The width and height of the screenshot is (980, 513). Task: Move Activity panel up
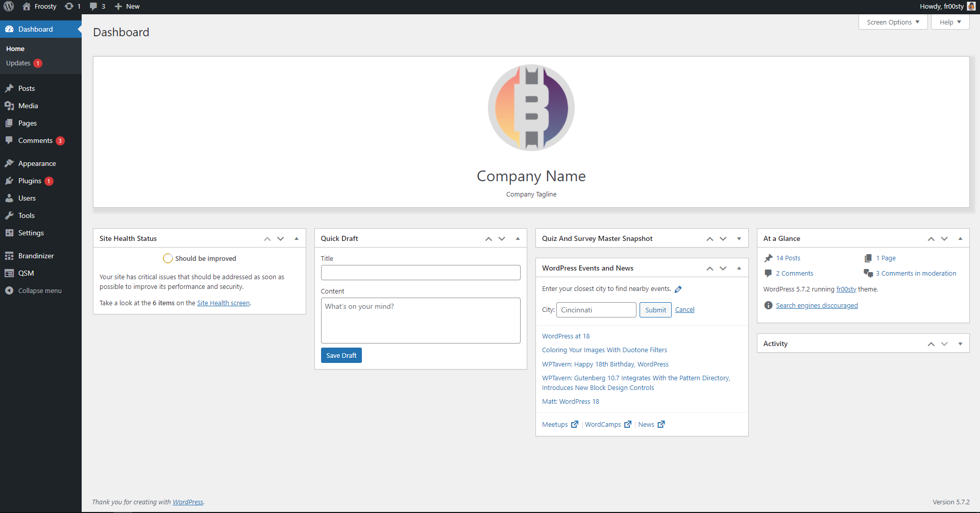[x=931, y=344]
